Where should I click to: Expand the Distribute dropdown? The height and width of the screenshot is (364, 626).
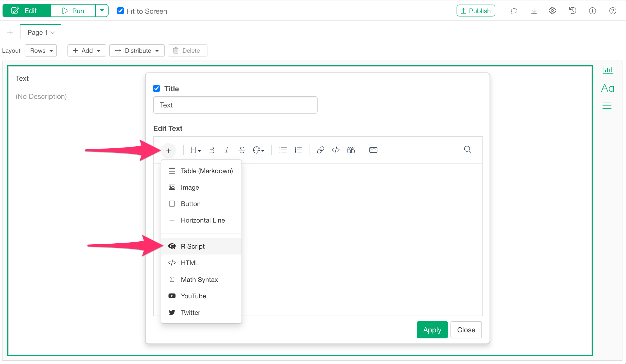coord(137,50)
